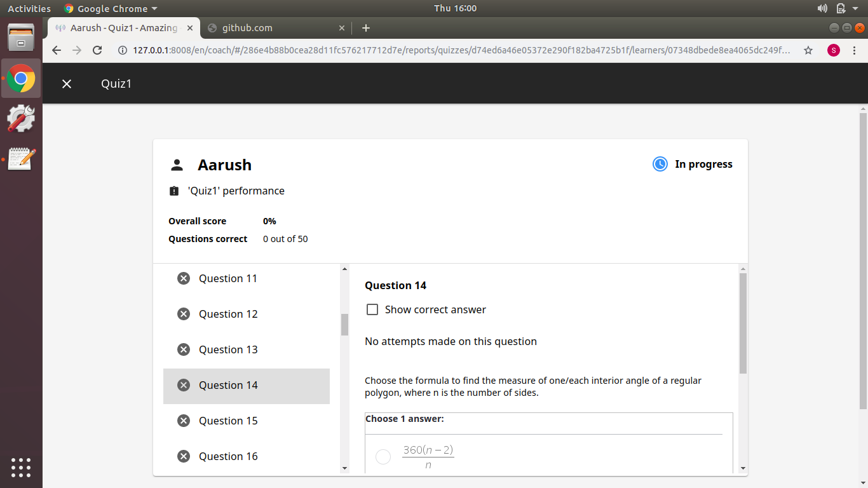Open the system menu dropdown arrow
Screen dimensions: 868x488
point(856,8)
